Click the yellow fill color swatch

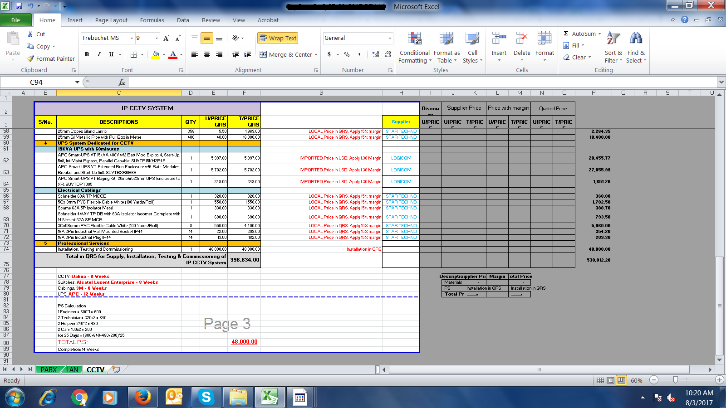(x=154, y=55)
